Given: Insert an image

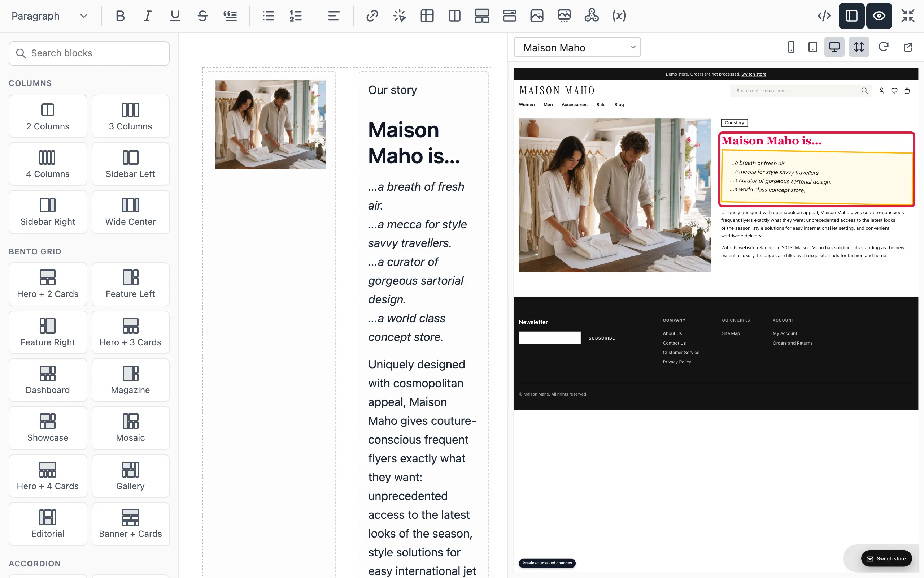Looking at the screenshot, I should (536, 16).
